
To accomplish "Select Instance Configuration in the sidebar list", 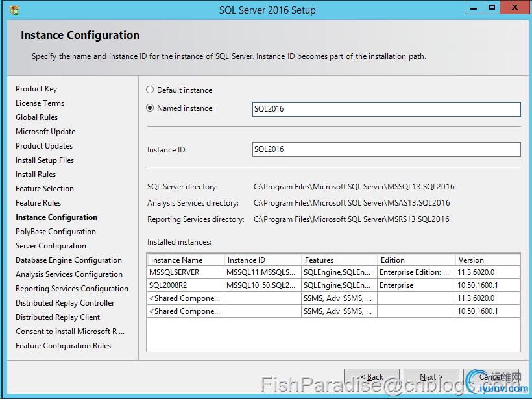I will pos(56,217).
